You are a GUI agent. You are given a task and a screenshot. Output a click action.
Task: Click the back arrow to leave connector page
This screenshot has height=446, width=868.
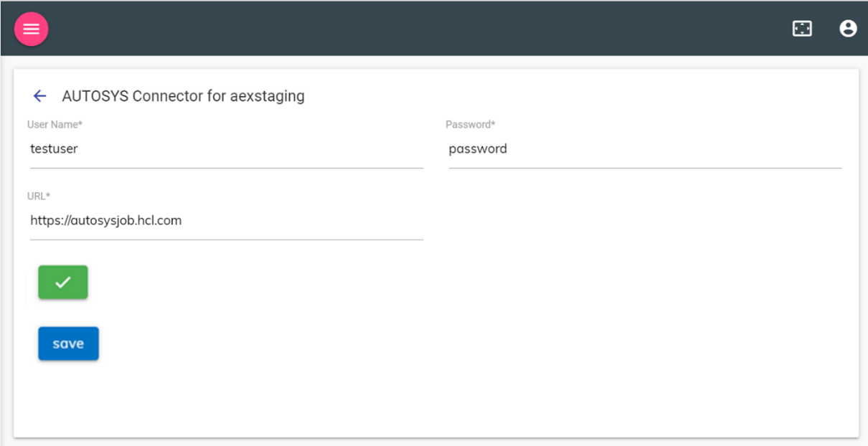(x=39, y=95)
